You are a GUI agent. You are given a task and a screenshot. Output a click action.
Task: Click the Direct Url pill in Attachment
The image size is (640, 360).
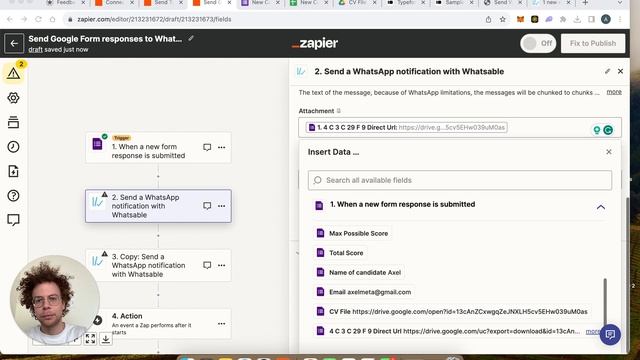point(407,127)
